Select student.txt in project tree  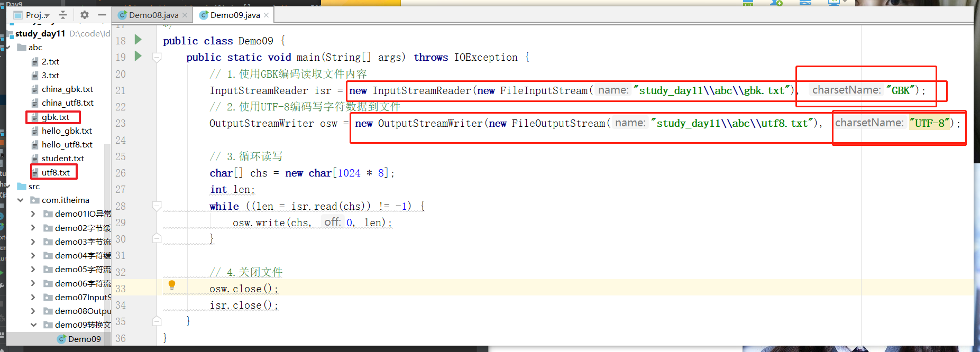click(62, 158)
